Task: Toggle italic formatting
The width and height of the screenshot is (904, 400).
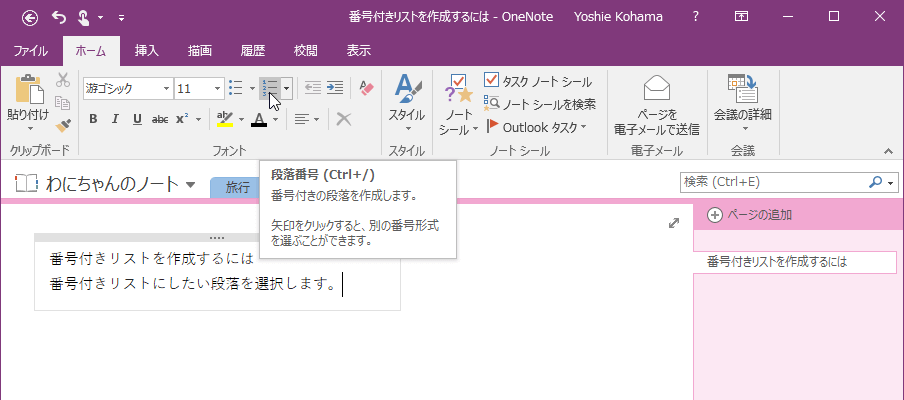Action: [x=115, y=119]
